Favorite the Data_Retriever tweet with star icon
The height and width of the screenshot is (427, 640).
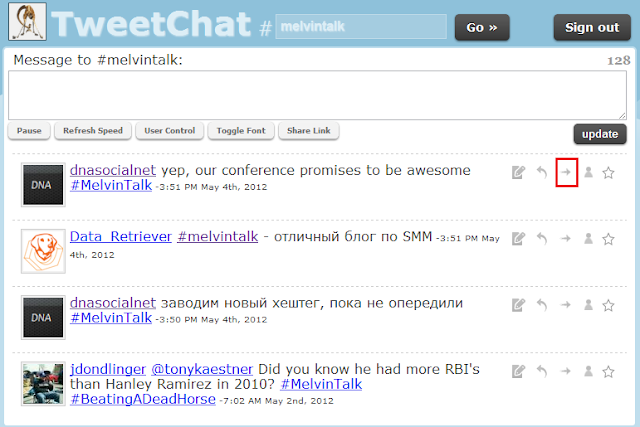609,239
